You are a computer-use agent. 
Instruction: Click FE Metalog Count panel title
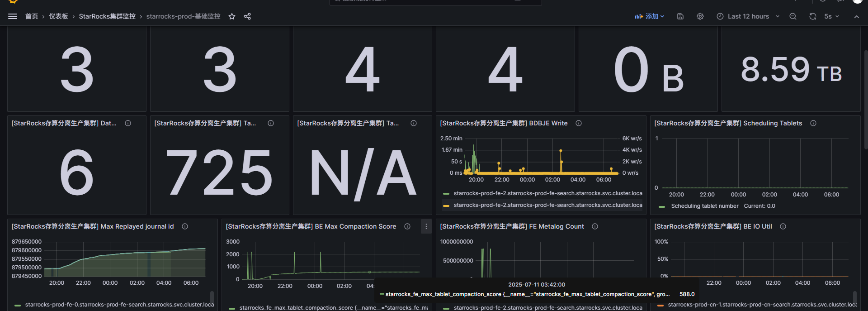(512, 226)
